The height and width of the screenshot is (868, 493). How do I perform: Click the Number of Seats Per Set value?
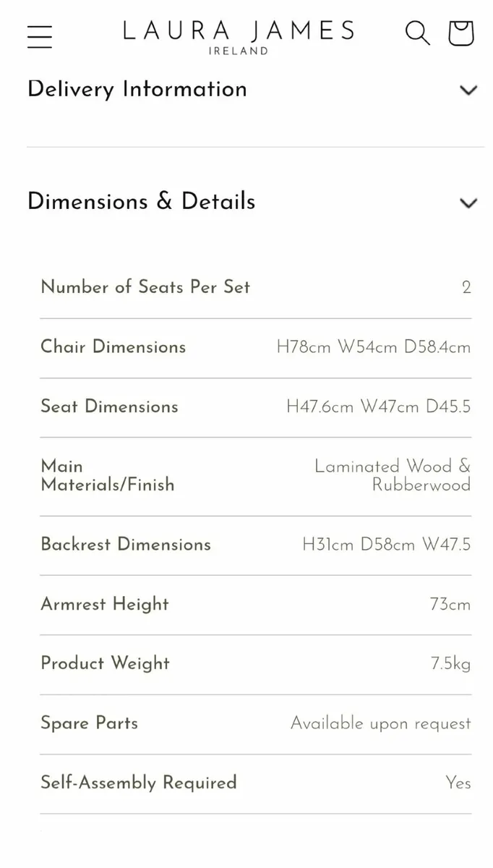click(466, 287)
